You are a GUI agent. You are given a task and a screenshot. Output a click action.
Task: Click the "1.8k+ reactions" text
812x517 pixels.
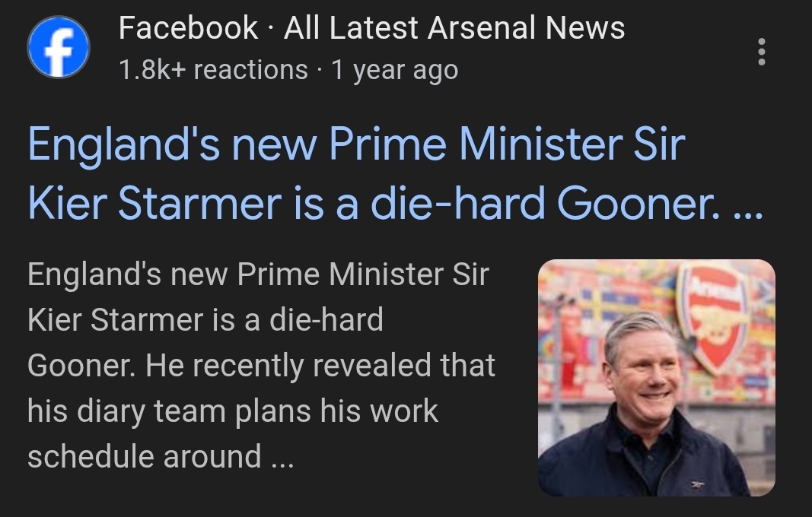(213, 70)
